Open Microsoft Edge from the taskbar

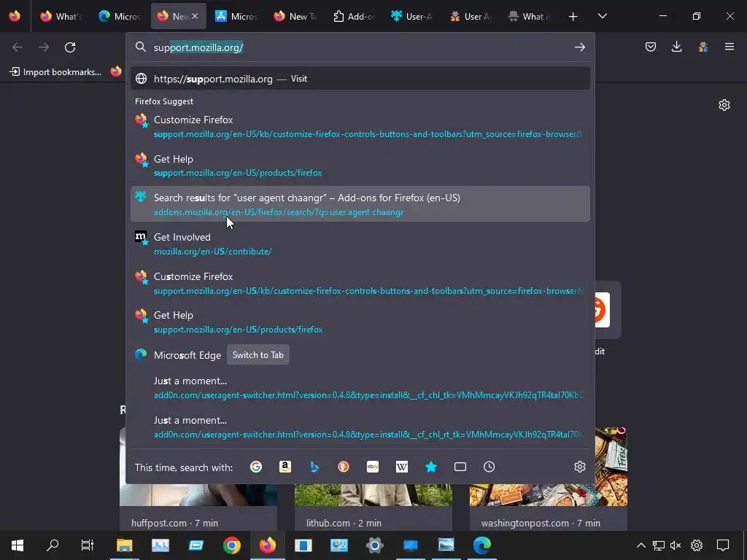481,545
